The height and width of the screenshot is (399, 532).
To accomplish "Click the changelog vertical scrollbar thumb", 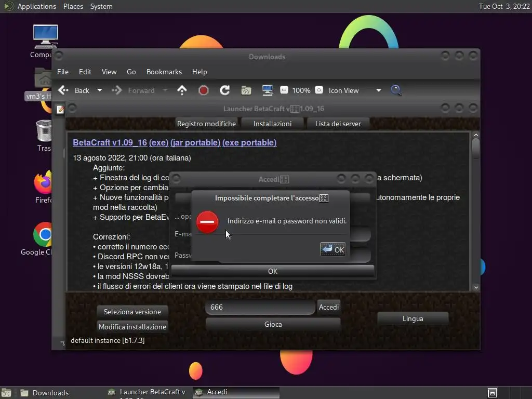I will tap(476, 148).
